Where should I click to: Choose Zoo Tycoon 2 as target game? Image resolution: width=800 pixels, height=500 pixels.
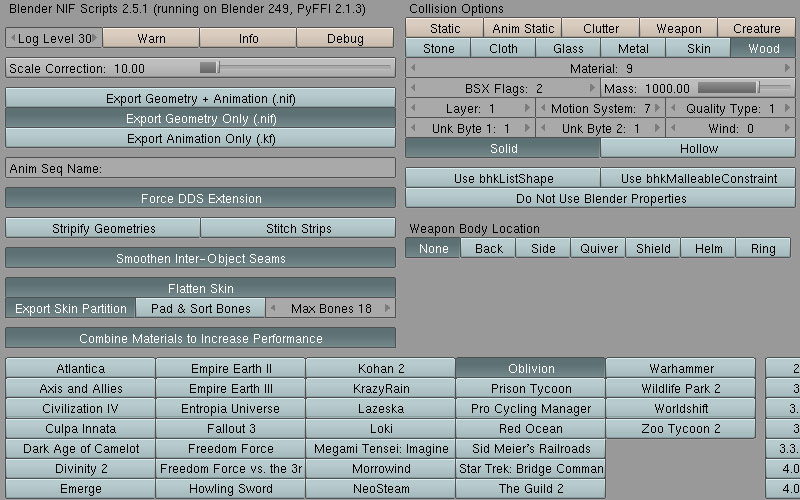(x=681, y=429)
